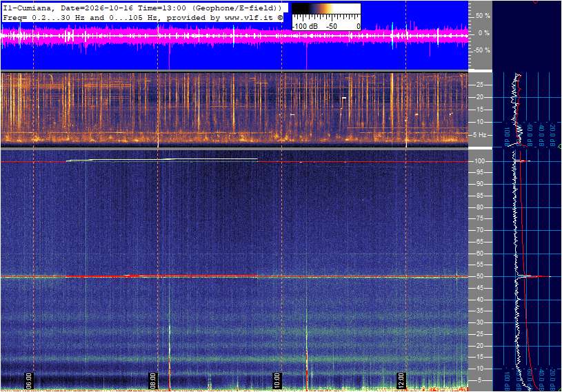Click the '50' tick on the E-field axis
The width and height of the screenshot is (562, 392).
(479, 276)
